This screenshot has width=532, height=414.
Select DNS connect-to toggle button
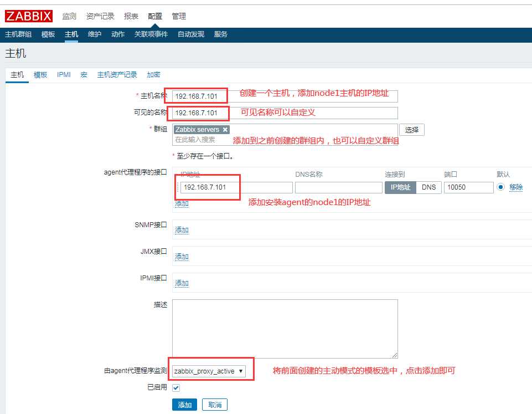pos(429,187)
